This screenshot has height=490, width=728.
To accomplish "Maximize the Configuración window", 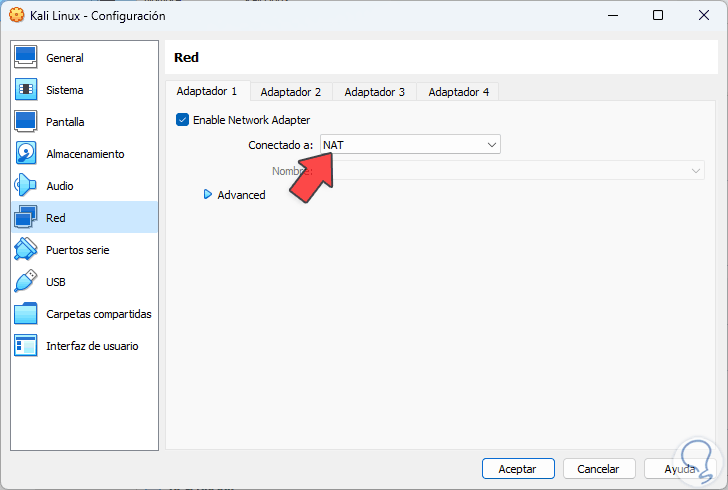I will (658, 15).
